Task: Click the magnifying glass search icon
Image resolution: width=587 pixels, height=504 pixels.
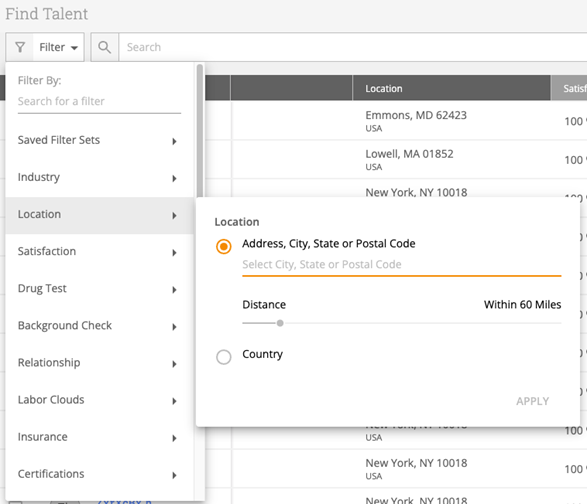Action: click(x=104, y=47)
